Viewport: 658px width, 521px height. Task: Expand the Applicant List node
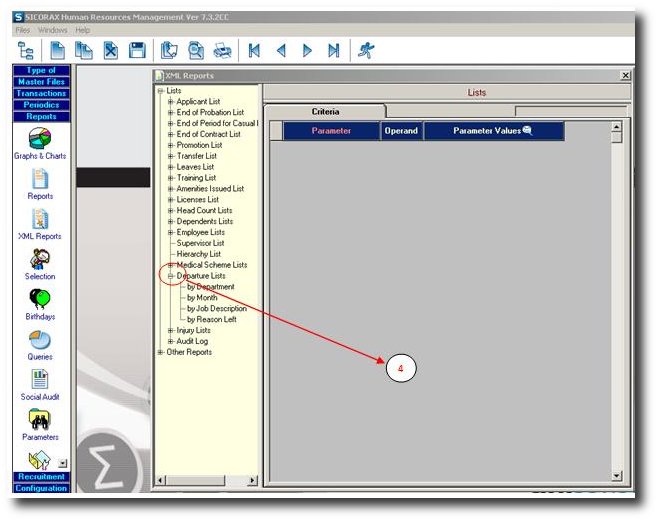click(x=171, y=102)
